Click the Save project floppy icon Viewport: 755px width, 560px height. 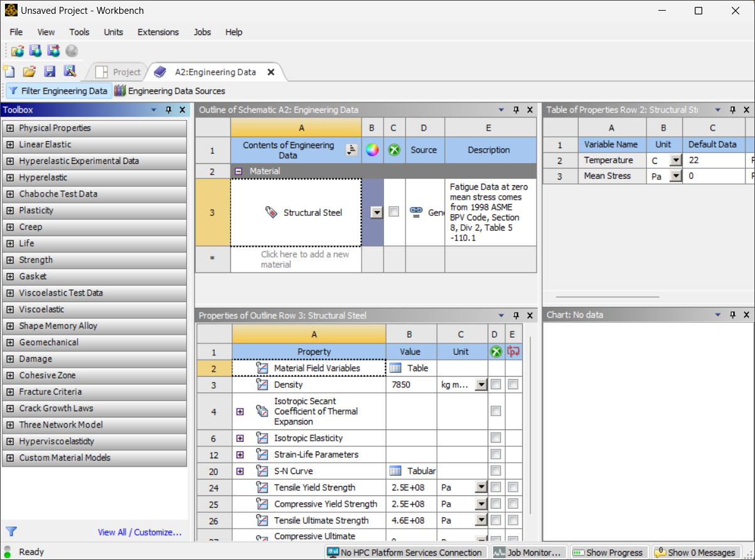(x=50, y=72)
